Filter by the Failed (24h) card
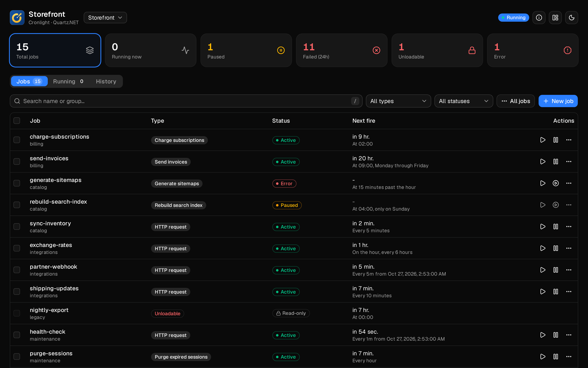 coord(342,50)
